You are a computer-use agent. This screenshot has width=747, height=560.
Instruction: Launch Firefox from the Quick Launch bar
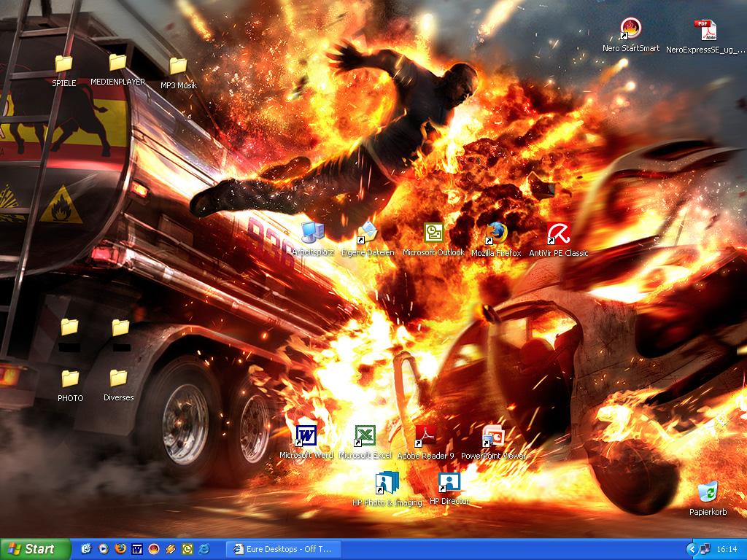coord(120,549)
